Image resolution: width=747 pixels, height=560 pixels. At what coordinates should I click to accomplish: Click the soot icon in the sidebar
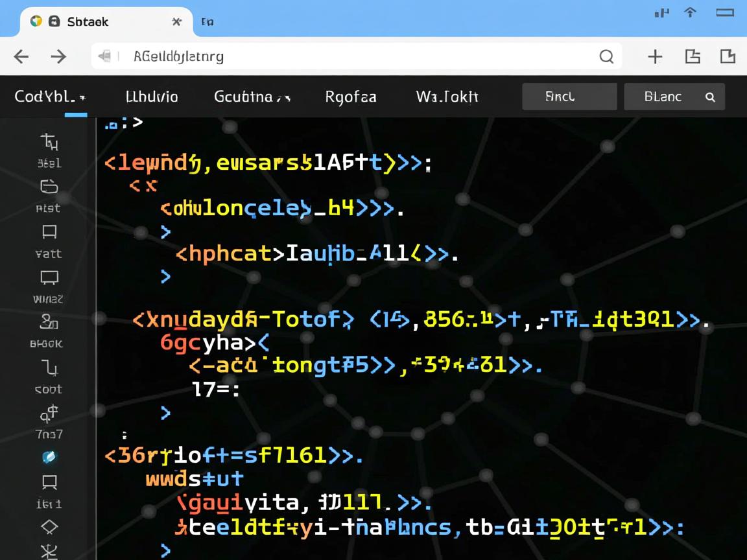point(49,368)
